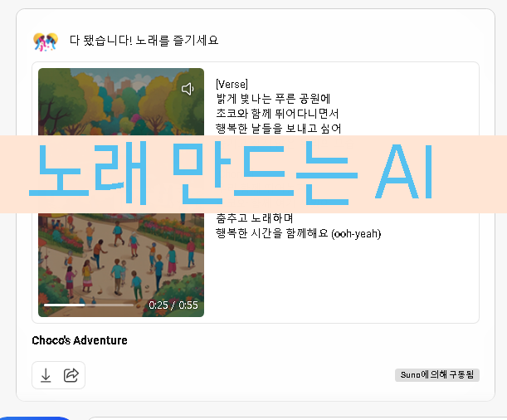This screenshot has height=420, width=507.
Task: Share the generated song
Action: coord(71,375)
